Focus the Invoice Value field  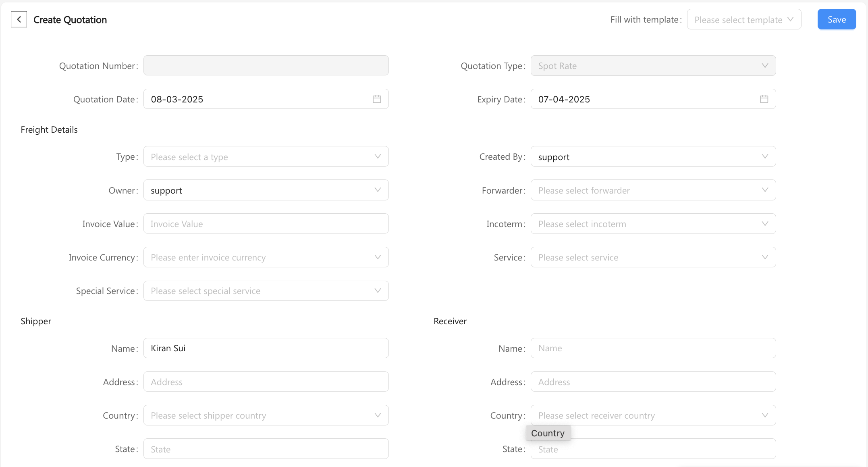266,223
